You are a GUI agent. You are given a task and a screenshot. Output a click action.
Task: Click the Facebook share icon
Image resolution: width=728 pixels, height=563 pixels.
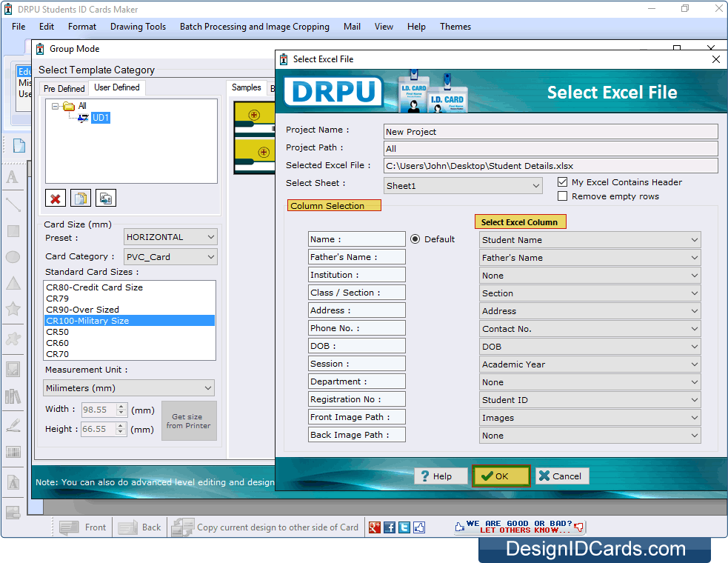pyautogui.click(x=390, y=527)
